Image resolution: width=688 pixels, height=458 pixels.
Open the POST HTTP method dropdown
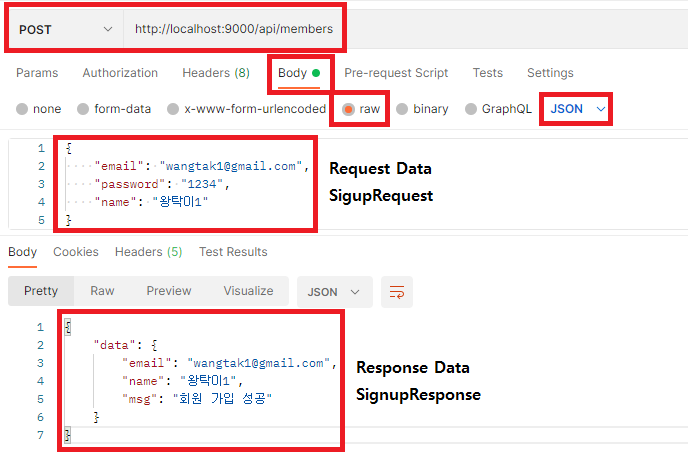(66, 29)
